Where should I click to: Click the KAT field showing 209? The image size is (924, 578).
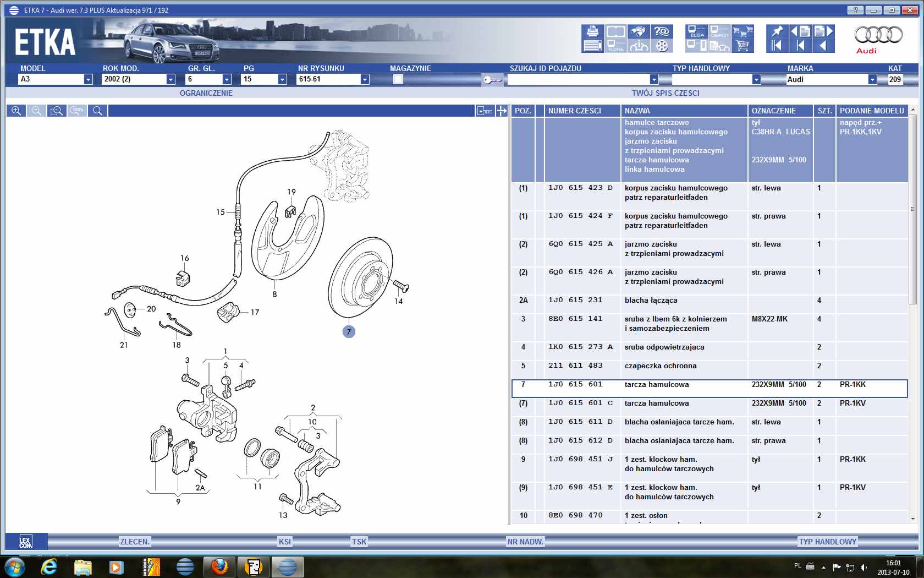pyautogui.click(x=895, y=79)
